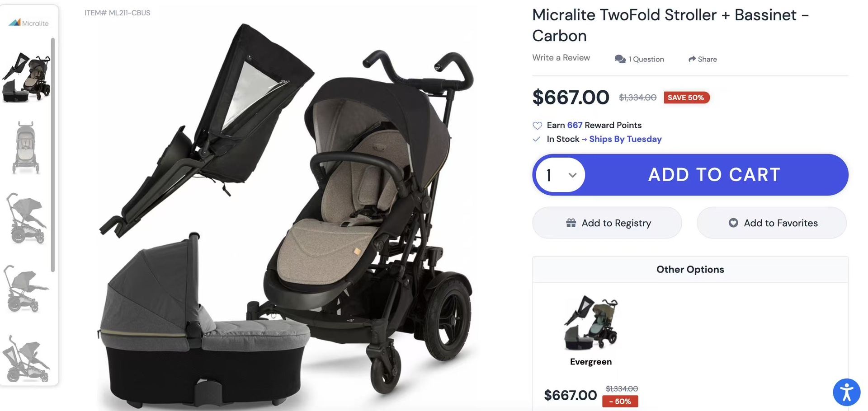Select the fourth reclined stroller thumbnail
Image resolution: width=868 pixels, height=411 pixels.
click(x=27, y=290)
